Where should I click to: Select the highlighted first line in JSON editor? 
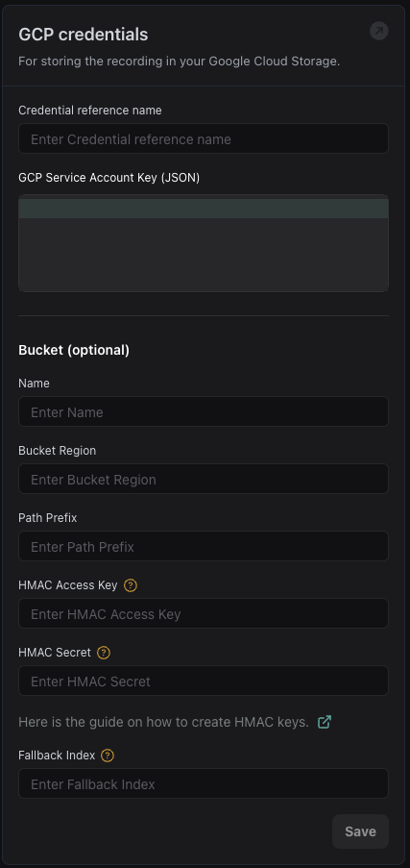204,209
